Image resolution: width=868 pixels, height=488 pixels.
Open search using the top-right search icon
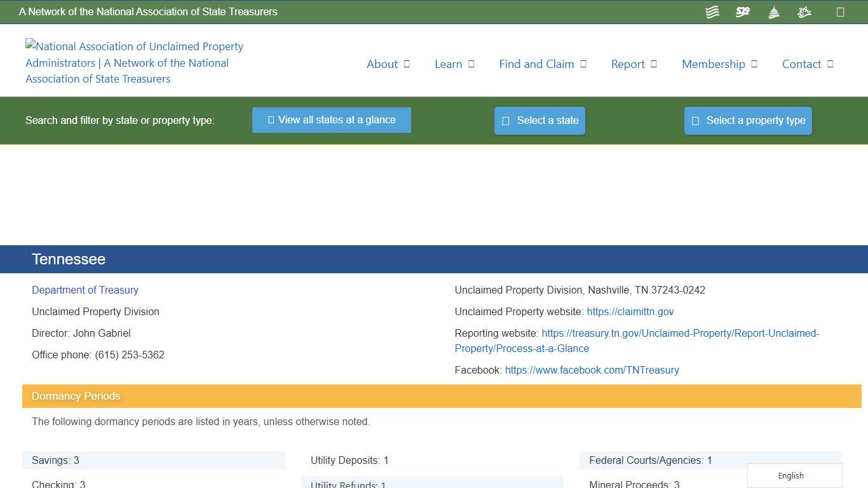click(x=840, y=11)
